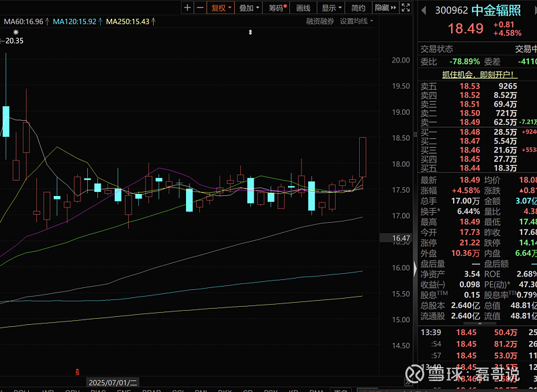Screen dimensions: 537x392
Task: Click the 18.50 label on the price axis
Action: [x=401, y=138]
